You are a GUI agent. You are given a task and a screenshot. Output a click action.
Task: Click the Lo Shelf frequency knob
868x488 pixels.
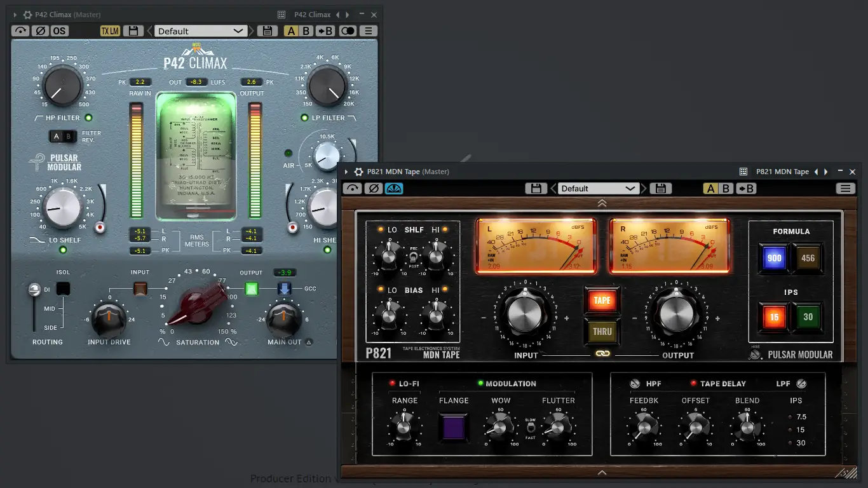coord(62,208)
